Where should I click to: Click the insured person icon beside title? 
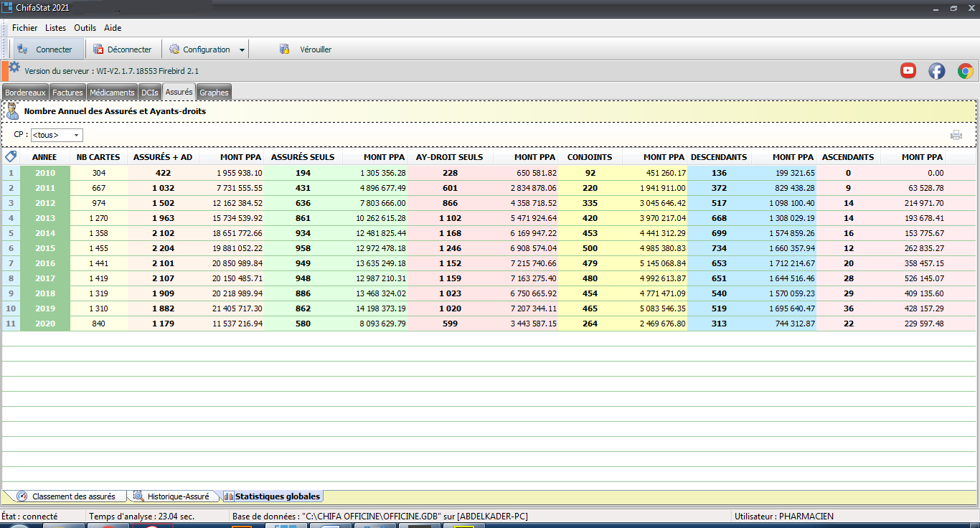point(12,111)
